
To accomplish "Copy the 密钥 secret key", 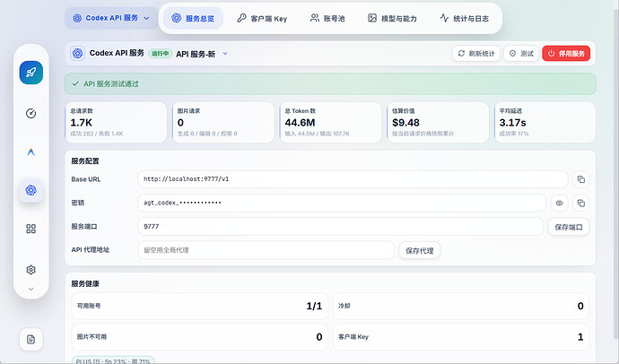I will point(580,204).
